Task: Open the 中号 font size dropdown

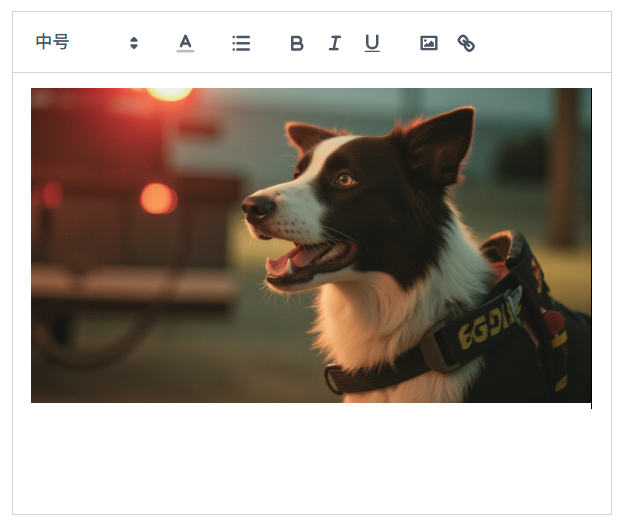Action: 87,43
